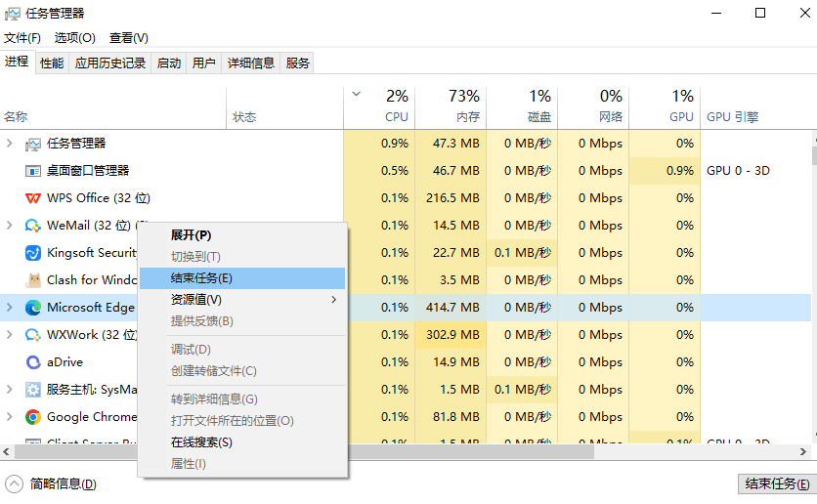Click the Task Manager icon in the title bar
Viewport: 817px width, 504px height.
(x=13, y=14)
